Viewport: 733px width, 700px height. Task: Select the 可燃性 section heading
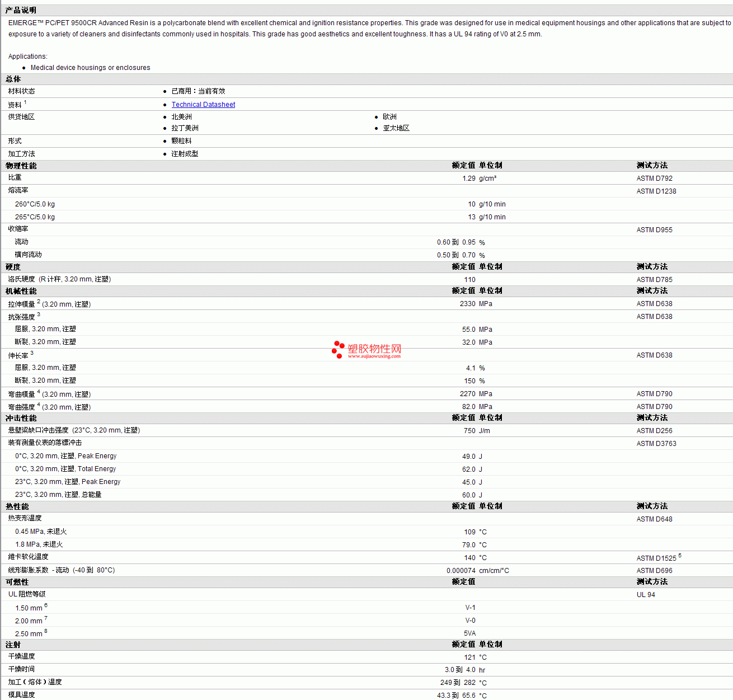[x=17, y=582]
